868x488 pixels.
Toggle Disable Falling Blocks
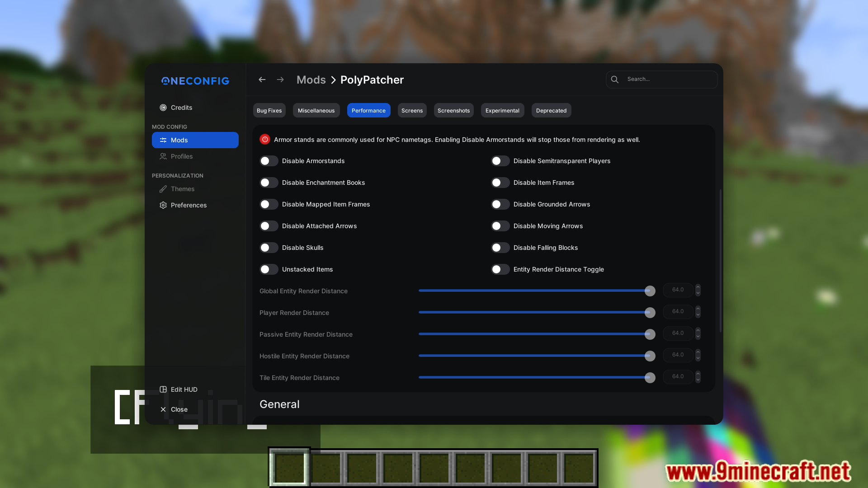[500, 248]
